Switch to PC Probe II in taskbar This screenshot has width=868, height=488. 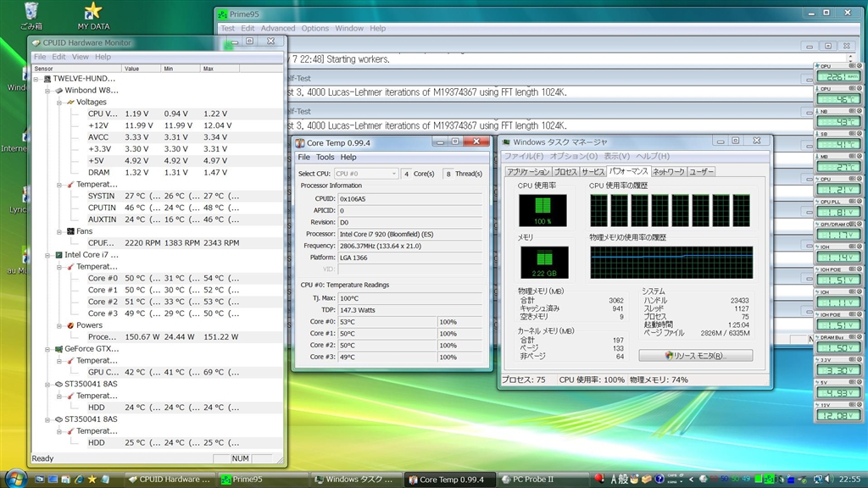tap(534, 480)
